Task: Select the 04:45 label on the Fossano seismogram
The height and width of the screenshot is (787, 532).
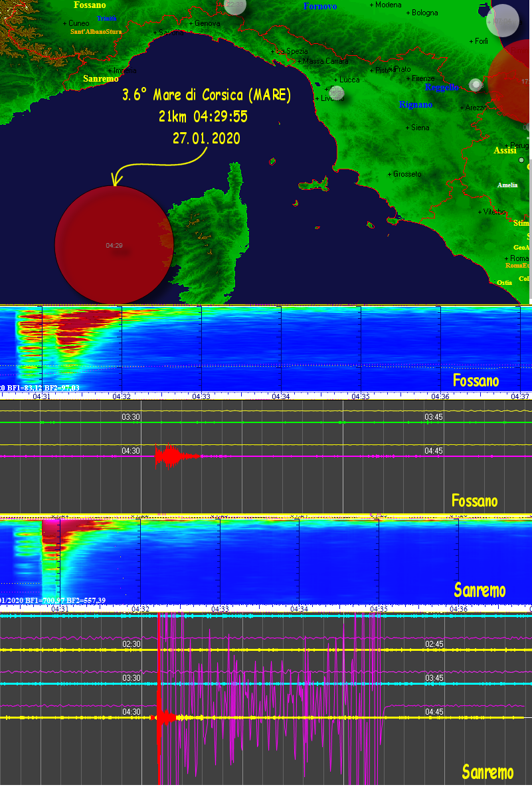Action: [x=434, y=450]
